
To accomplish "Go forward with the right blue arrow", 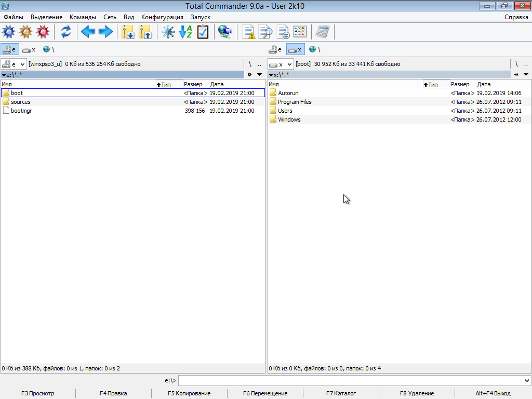I will pyautogui.click(x=105, y=32).
